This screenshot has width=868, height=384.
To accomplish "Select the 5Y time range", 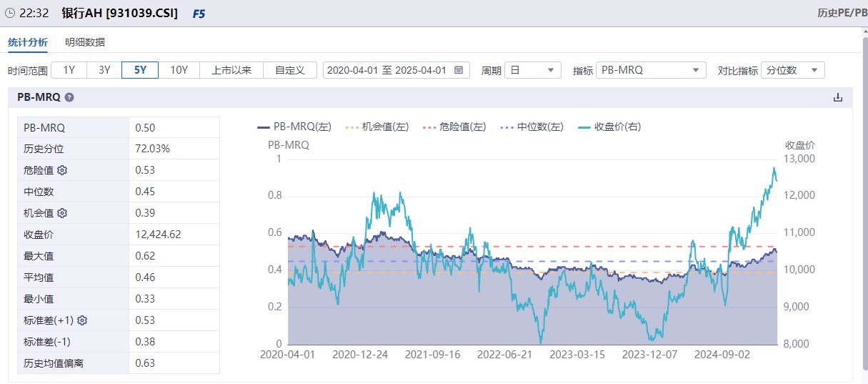I will pos(140,70).
